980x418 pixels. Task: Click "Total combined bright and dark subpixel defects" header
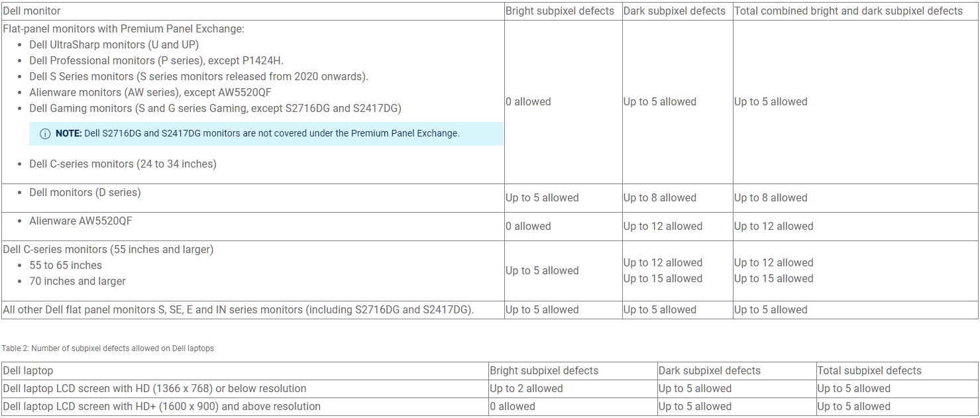pyautogui.click(x=847, y=11)
